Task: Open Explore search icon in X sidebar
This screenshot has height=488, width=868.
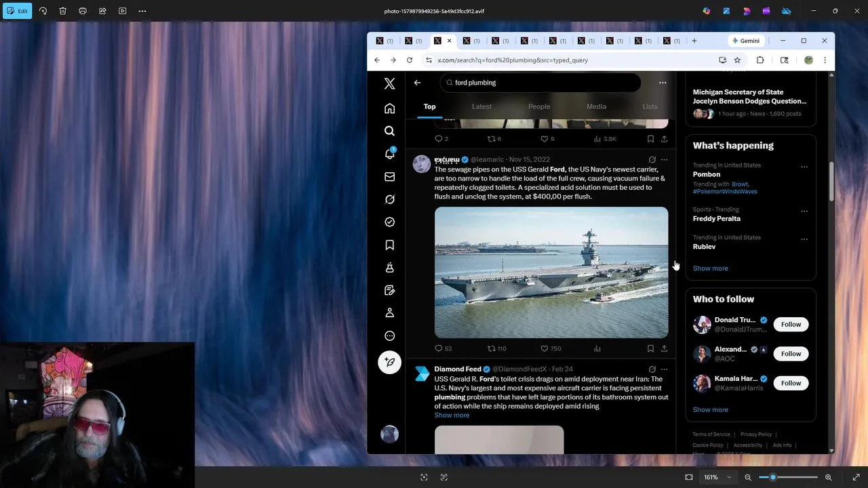Action: pyautogui.click(x=389, y=131)
